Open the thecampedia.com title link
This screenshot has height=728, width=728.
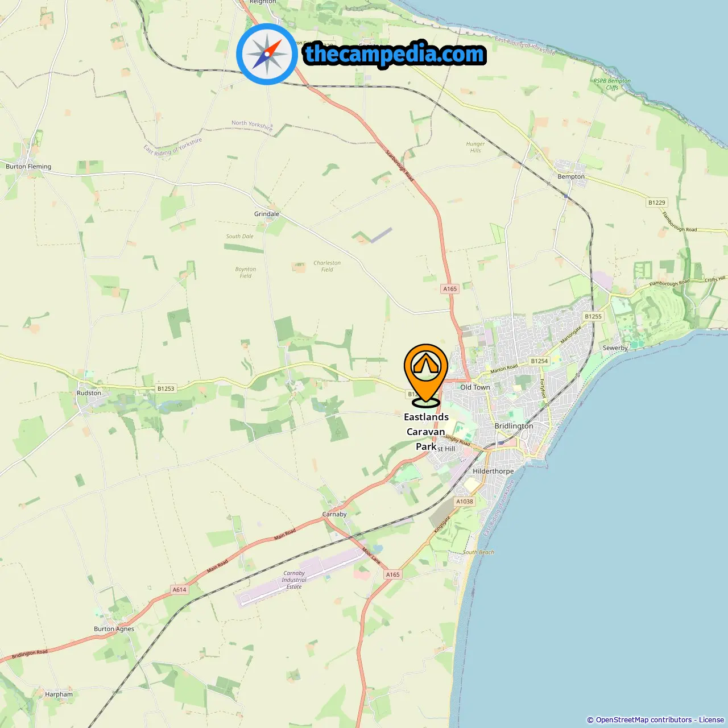click(x=395, y=55)
